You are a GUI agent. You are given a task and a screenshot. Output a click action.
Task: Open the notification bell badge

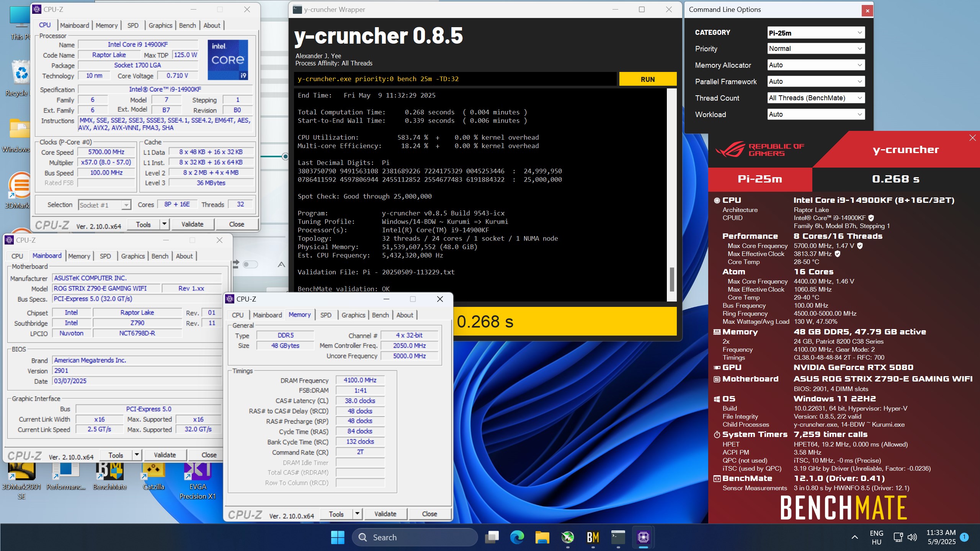click(964, 537)
